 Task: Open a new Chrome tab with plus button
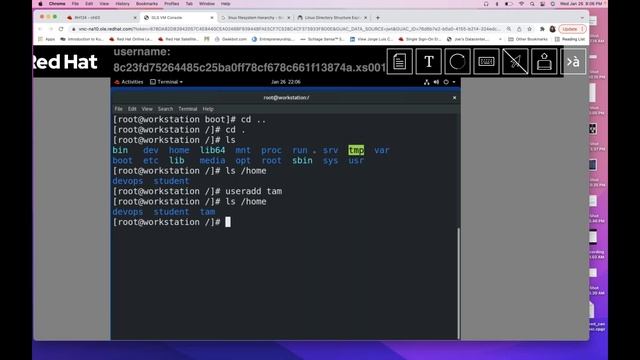coord(378,18)
